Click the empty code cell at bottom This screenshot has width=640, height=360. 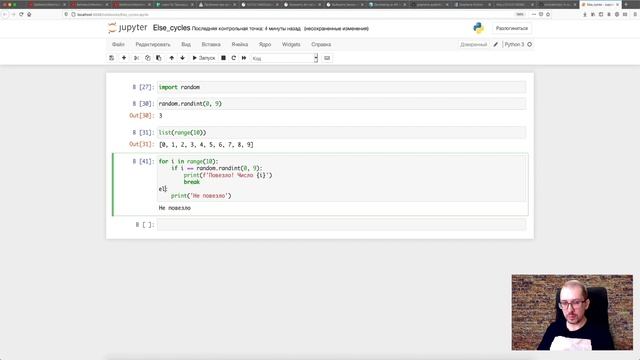click(342, 224)
